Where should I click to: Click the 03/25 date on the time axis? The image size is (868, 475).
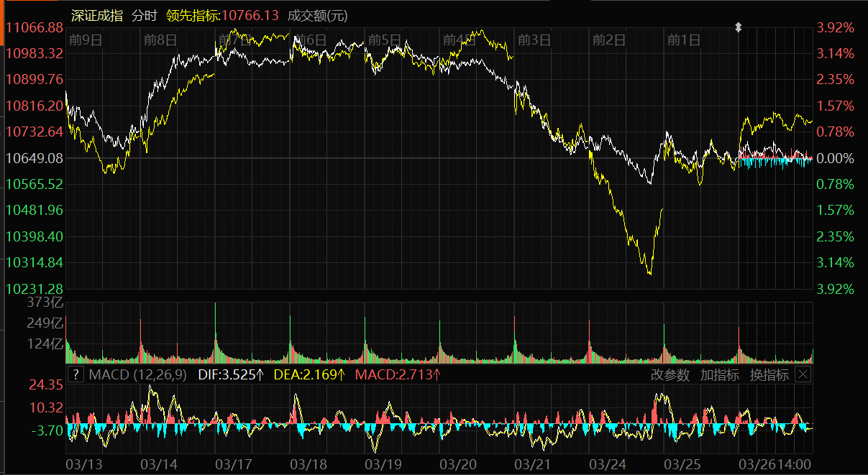pos(682,465)
